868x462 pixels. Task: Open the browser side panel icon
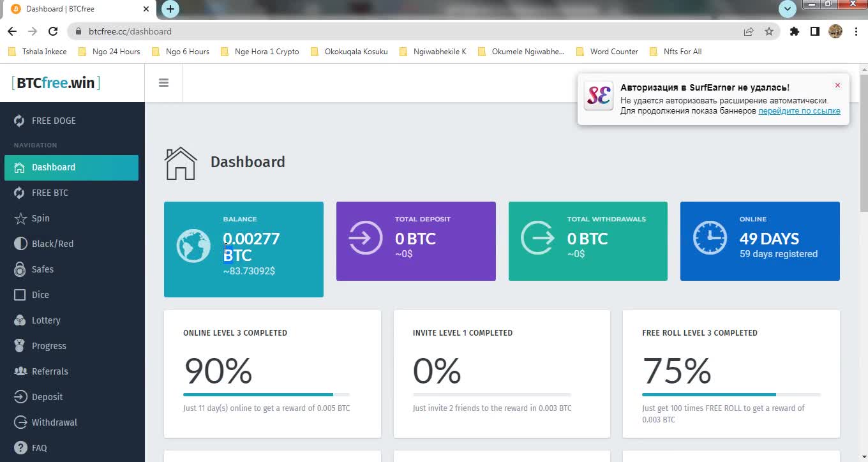[x=815, y=31]
